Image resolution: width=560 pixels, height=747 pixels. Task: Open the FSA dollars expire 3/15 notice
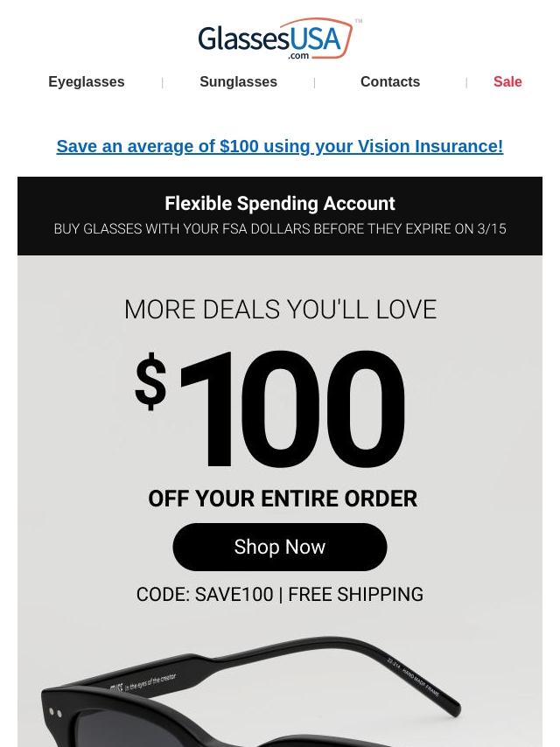[280, 229]
